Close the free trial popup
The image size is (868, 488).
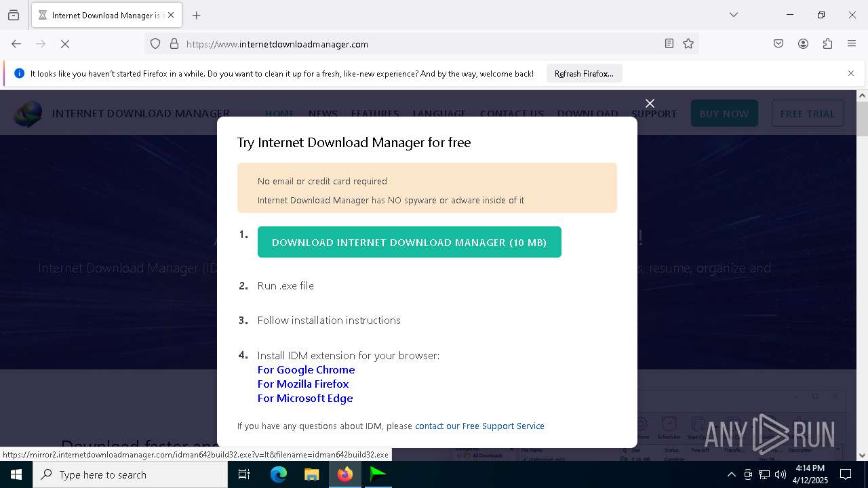[x=650, y=103]
